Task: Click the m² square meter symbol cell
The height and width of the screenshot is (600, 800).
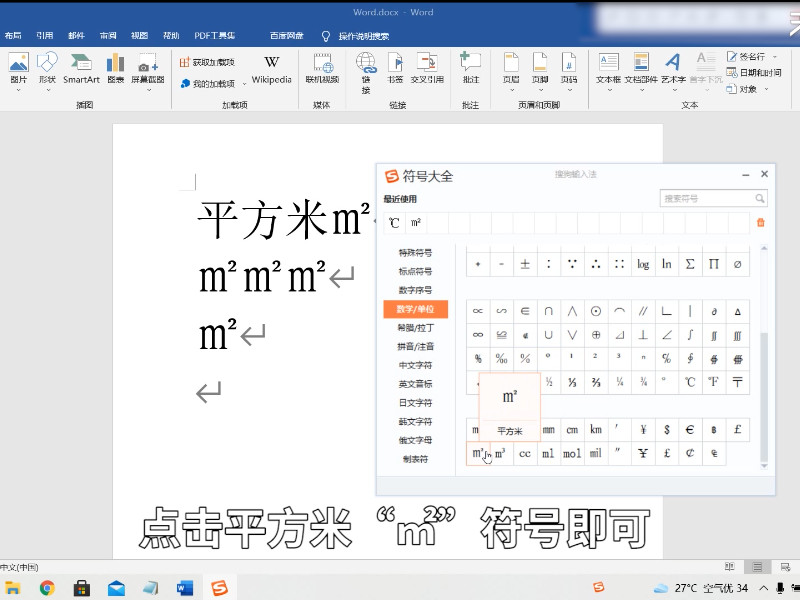Action: point(478,453)
